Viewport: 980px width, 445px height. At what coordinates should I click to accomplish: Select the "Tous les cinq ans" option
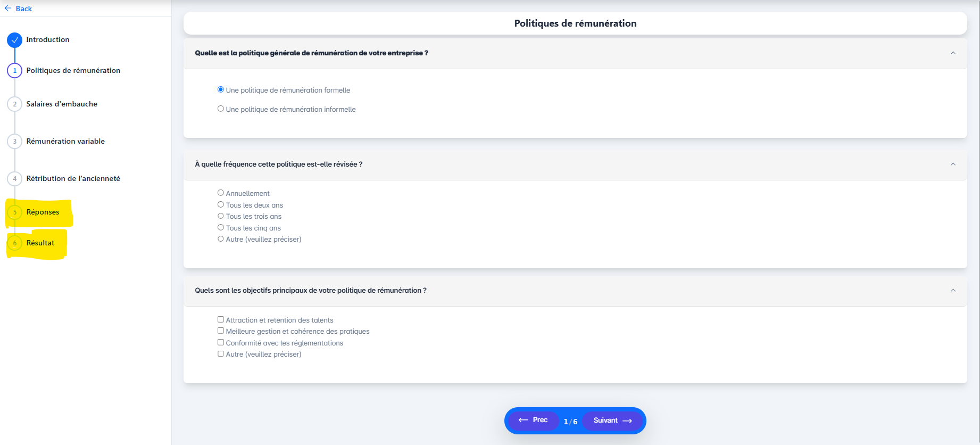click(221, 227)
